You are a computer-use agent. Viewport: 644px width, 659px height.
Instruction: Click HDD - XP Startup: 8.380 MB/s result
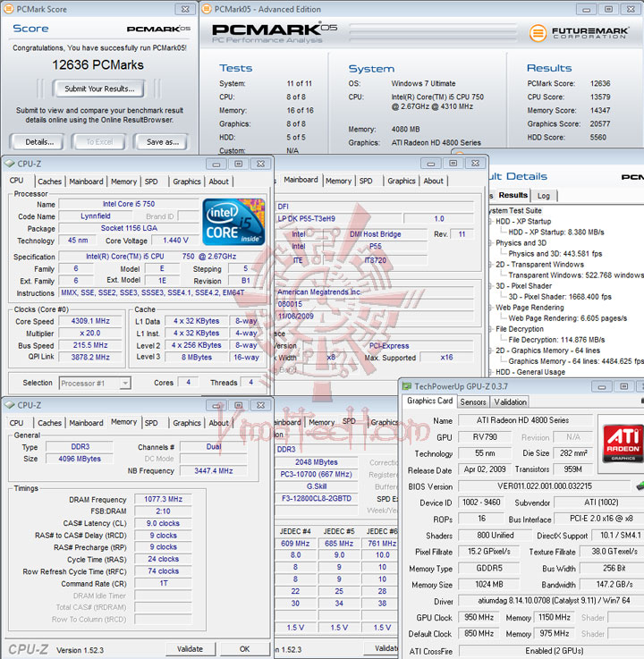point(556,232)
